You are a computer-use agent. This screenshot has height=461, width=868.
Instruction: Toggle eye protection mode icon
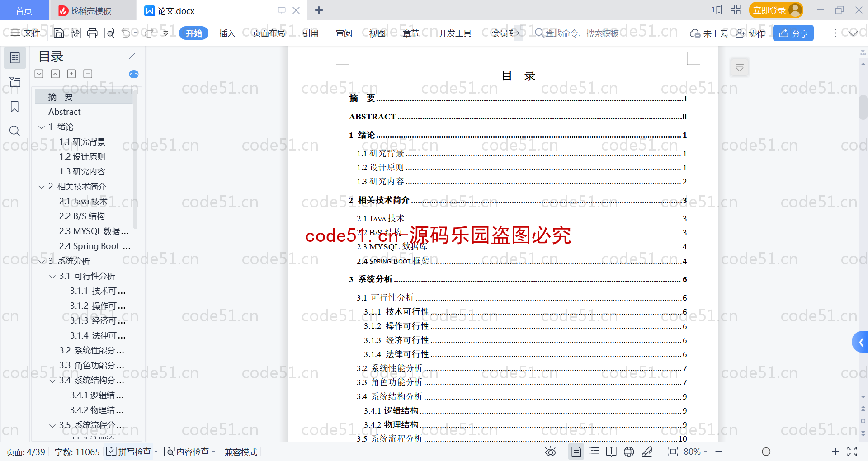coord(550,452)
